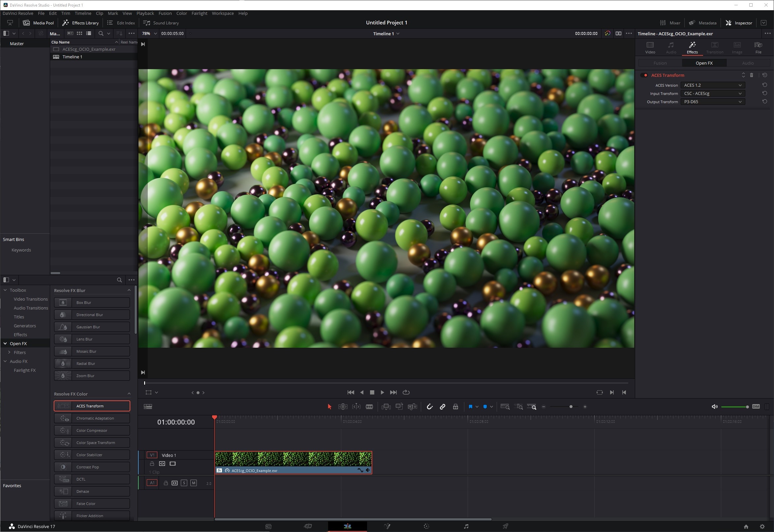Click the loop playback icon
This screenshot has height=532, width=774.
pos(406,392)
